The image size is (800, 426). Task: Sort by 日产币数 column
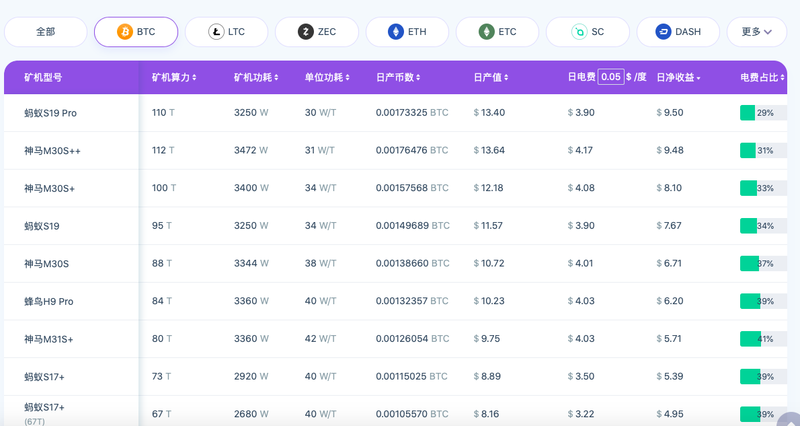pyautogui.click(x=398, y=78)
